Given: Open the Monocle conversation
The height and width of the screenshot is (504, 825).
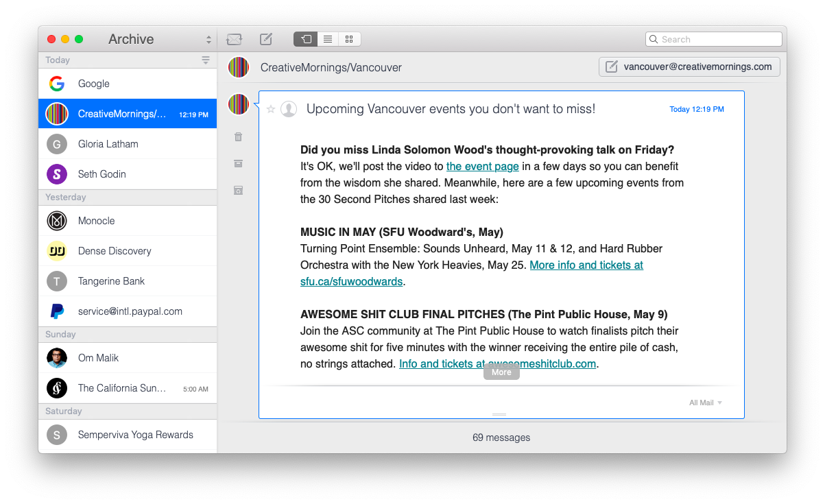Looking at the screenshot, I should click(x=128, y=221).
